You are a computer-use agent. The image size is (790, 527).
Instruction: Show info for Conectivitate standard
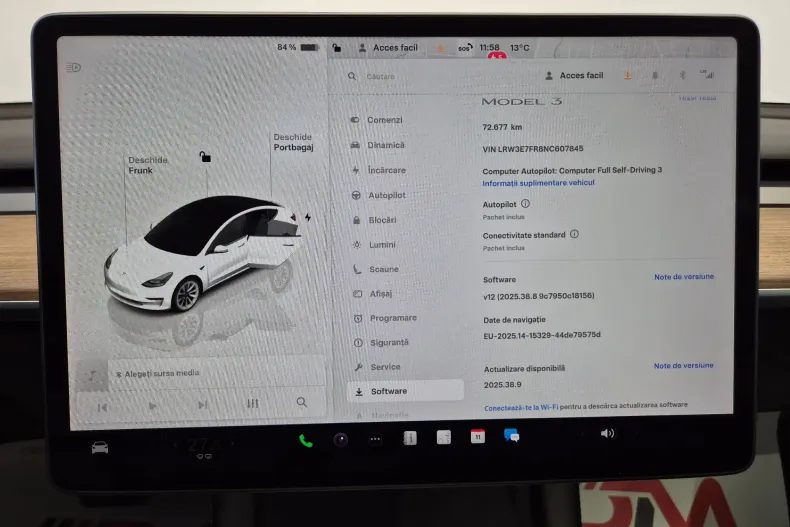(x=574, y=234)
